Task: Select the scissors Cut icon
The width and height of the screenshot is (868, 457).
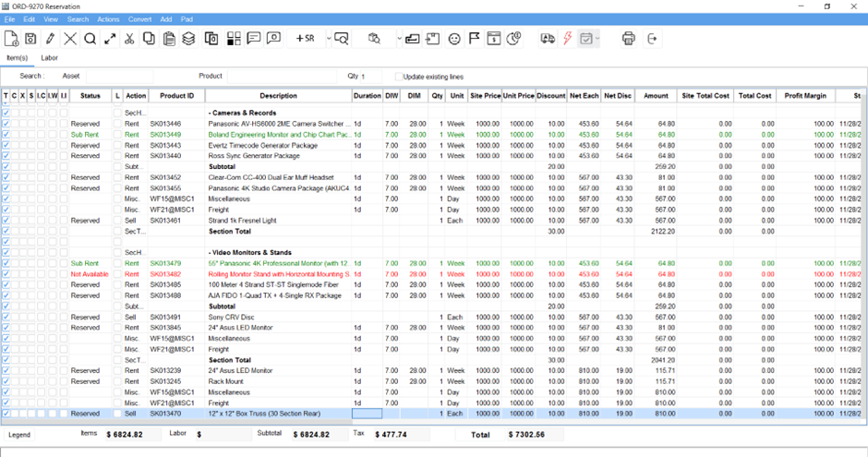Action: coord(129,39)
